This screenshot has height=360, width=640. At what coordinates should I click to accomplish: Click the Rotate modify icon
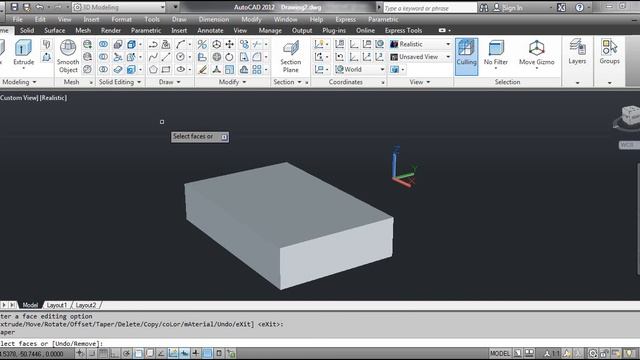click(230, 57)
